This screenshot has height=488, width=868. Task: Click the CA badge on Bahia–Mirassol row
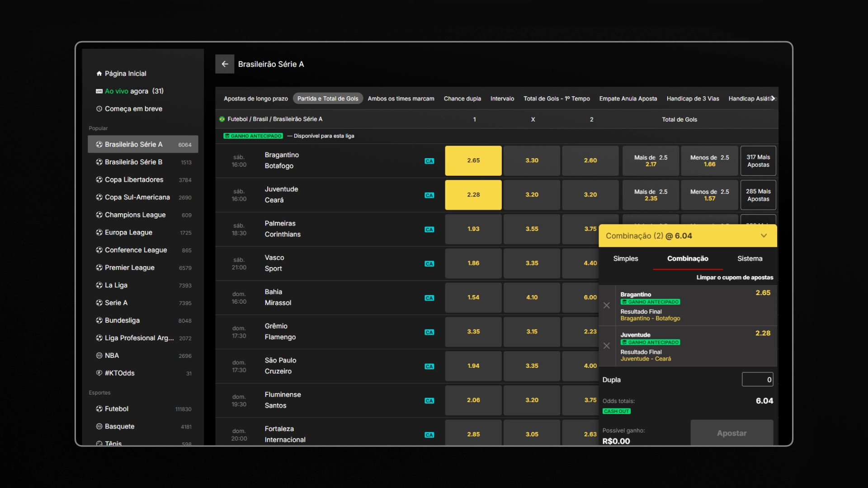[429, 298]
